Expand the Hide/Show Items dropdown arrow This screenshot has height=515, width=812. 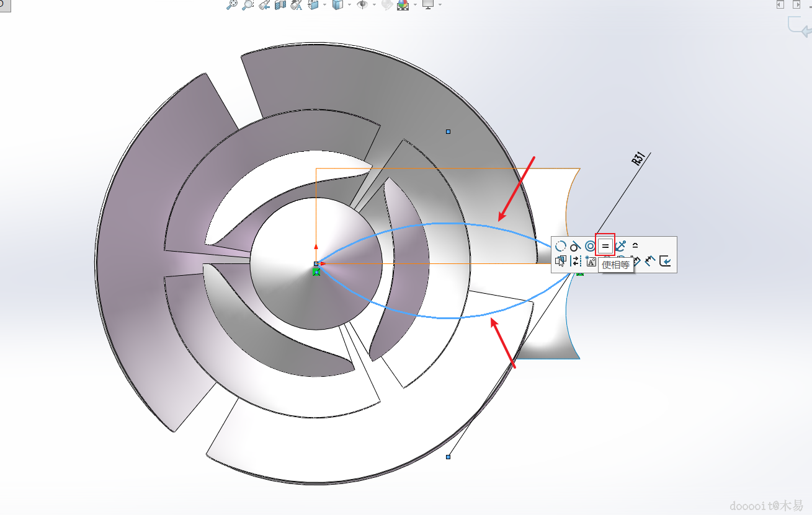tap(373, 5)
